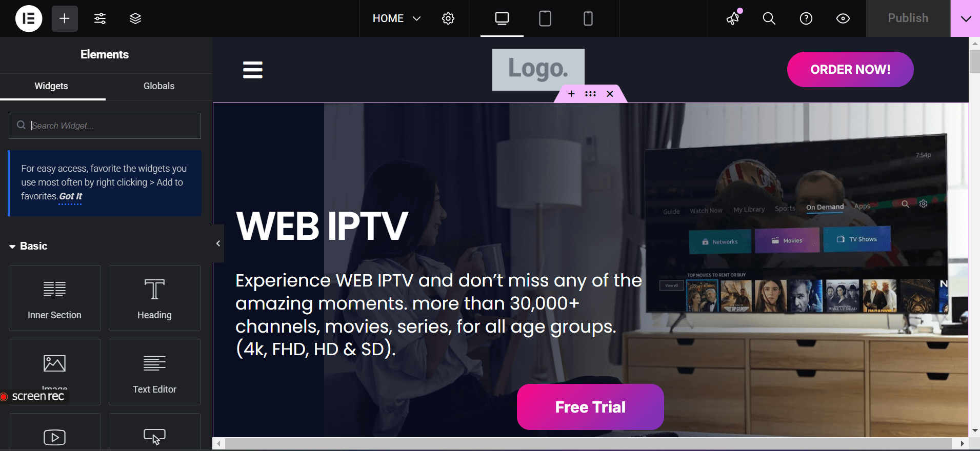This screenshot has width=980, height=451.
Task: Expand the HOME page dropdown
Action: point(396,18)
